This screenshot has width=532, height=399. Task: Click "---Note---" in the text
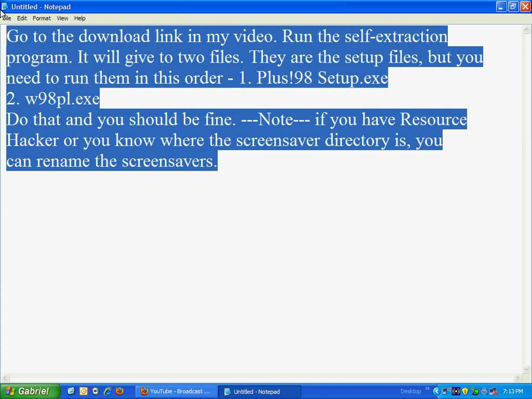275,120
